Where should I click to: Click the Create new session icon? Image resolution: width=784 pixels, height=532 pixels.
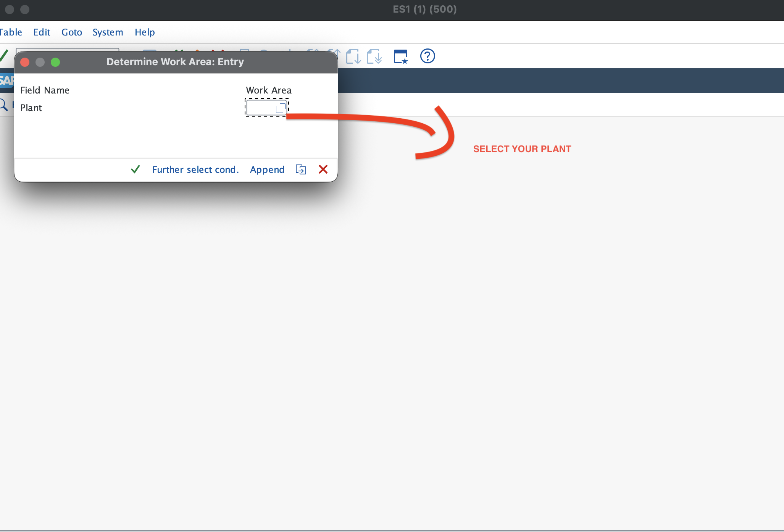tap(401, 56)
